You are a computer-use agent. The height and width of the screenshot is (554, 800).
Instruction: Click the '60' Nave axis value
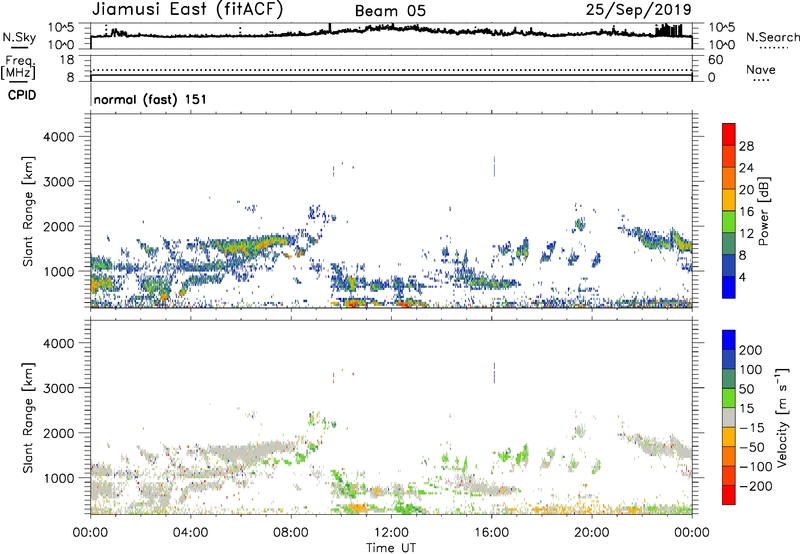[x=715, y=60]
